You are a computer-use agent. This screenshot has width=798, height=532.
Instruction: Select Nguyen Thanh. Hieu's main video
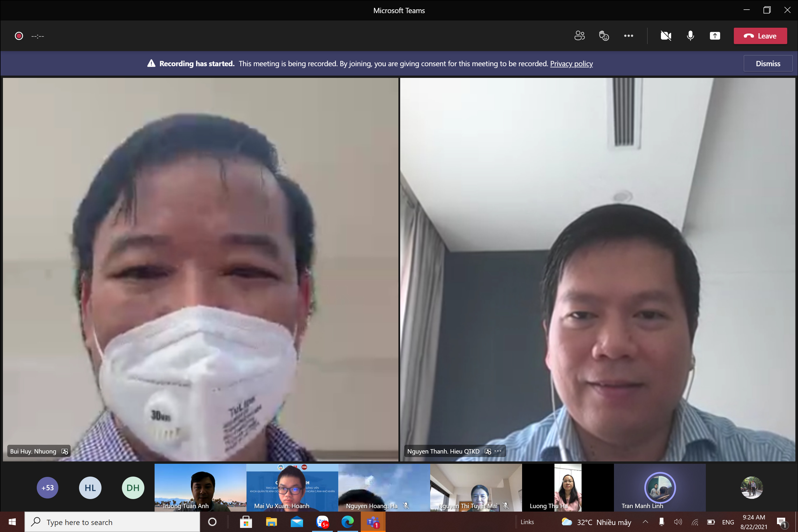point(598,269)
